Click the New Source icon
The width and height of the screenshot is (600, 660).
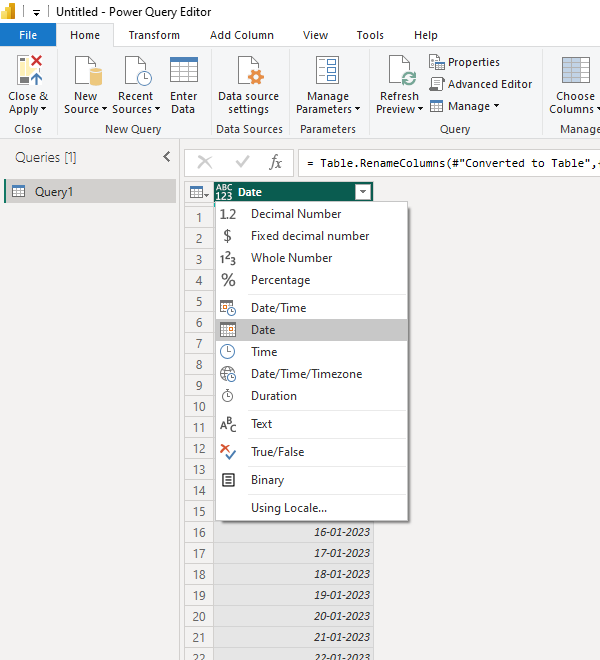pos(88,70)
